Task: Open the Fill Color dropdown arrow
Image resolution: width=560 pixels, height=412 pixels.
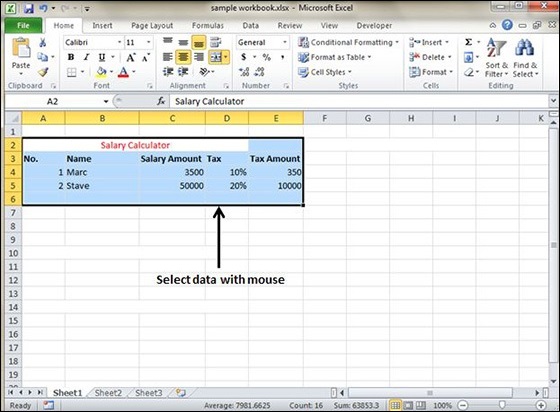Action: pyautogui.click(x=111, y=72)
